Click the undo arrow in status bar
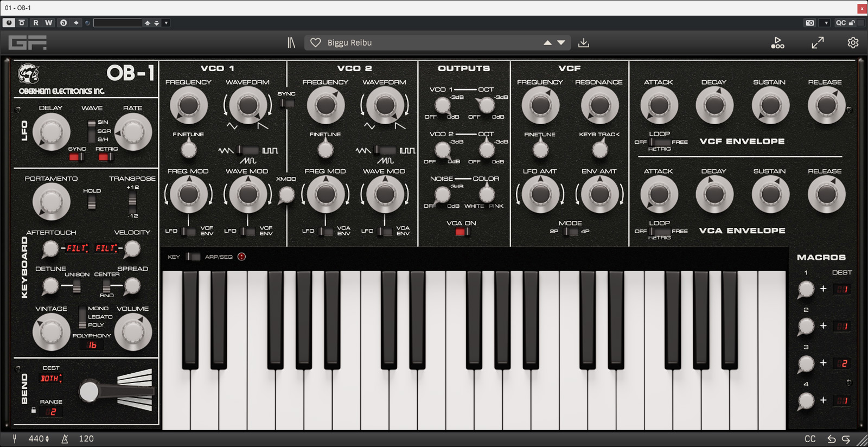The image size is (868, 447). tap(831, 439)
